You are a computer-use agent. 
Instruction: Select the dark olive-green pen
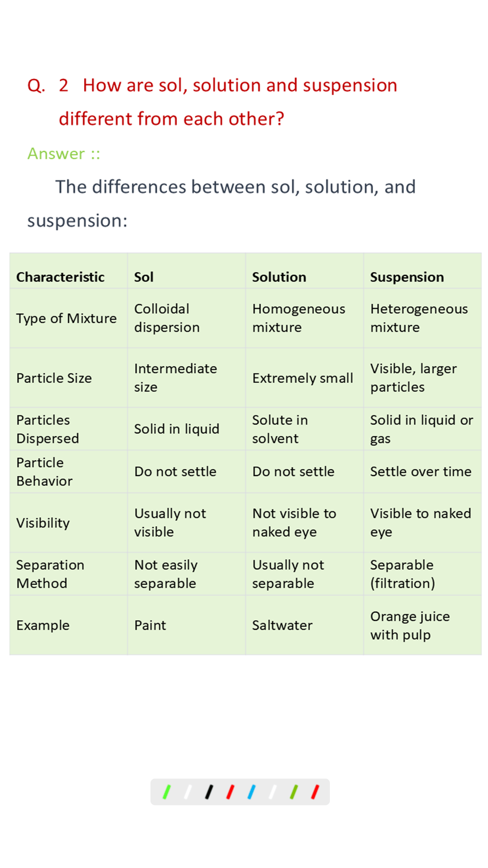pos(294,792)
